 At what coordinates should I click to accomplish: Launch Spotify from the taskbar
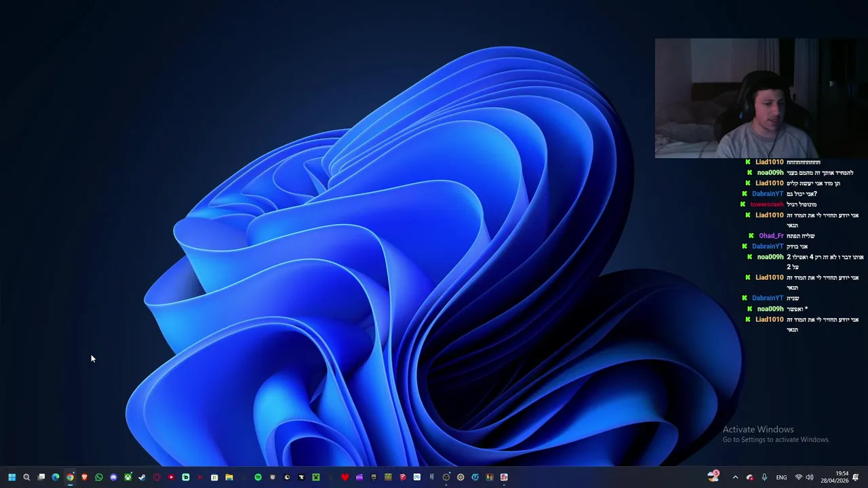click(258, 477)
